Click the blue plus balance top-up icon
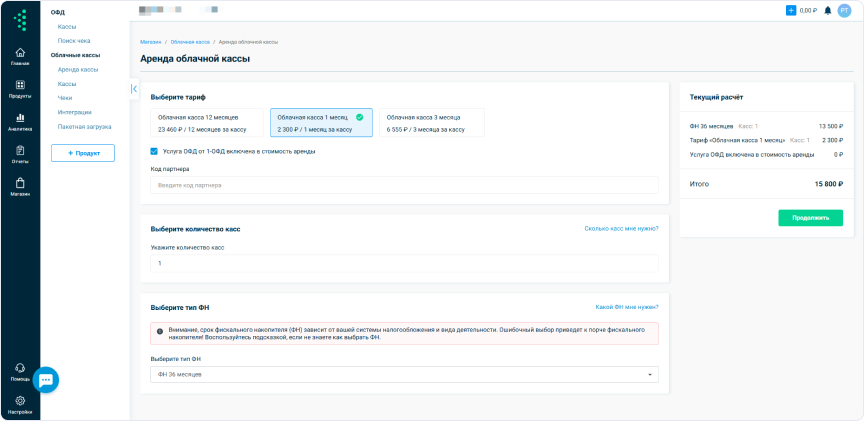The image size is (864, 421). point(791,10)
